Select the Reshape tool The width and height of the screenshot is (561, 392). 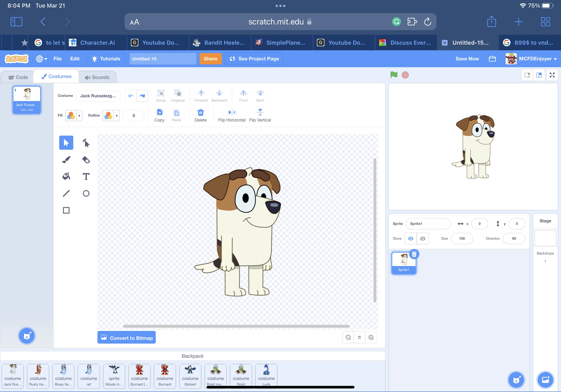tap(86, 143)
